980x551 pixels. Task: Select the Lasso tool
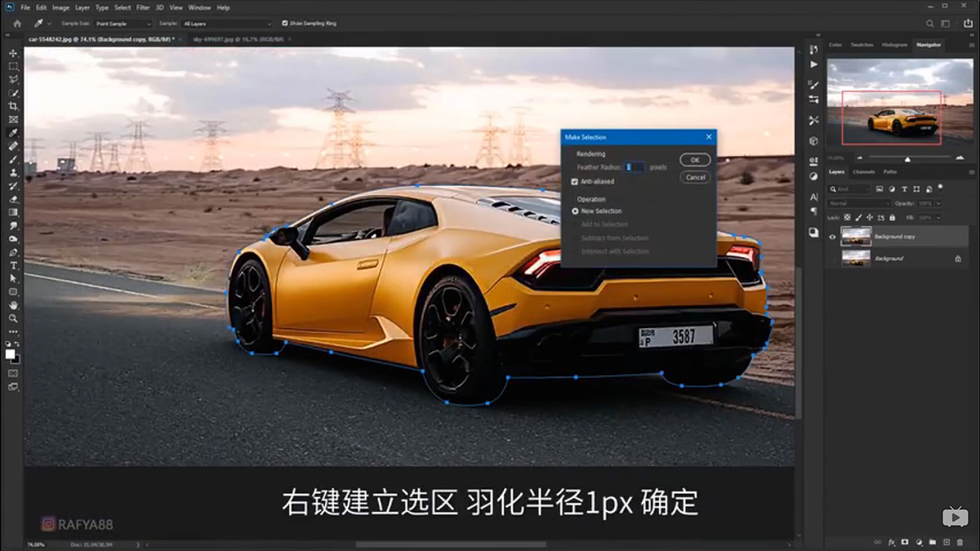(12, 78)
